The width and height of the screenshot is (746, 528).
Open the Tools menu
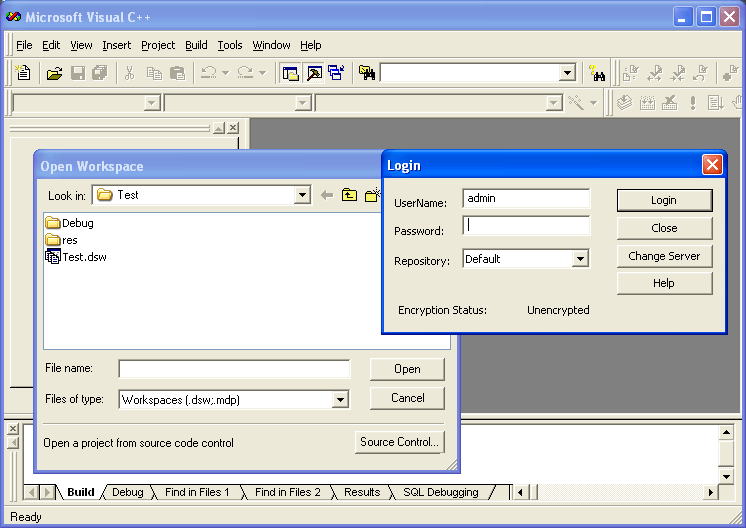click(x=230, y=45)
